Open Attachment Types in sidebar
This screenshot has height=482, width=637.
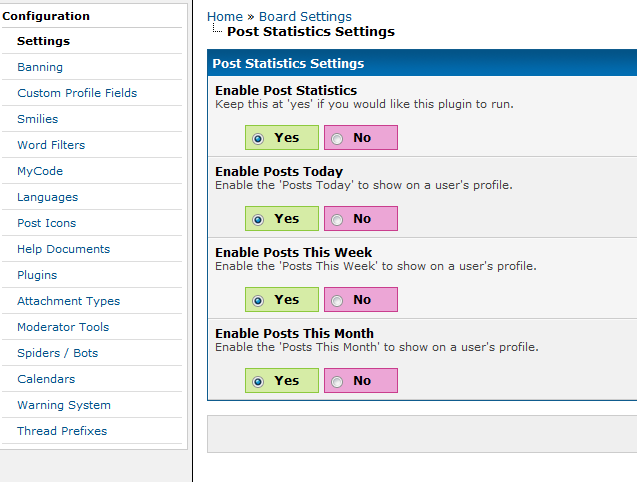click(x=68, y=301)
